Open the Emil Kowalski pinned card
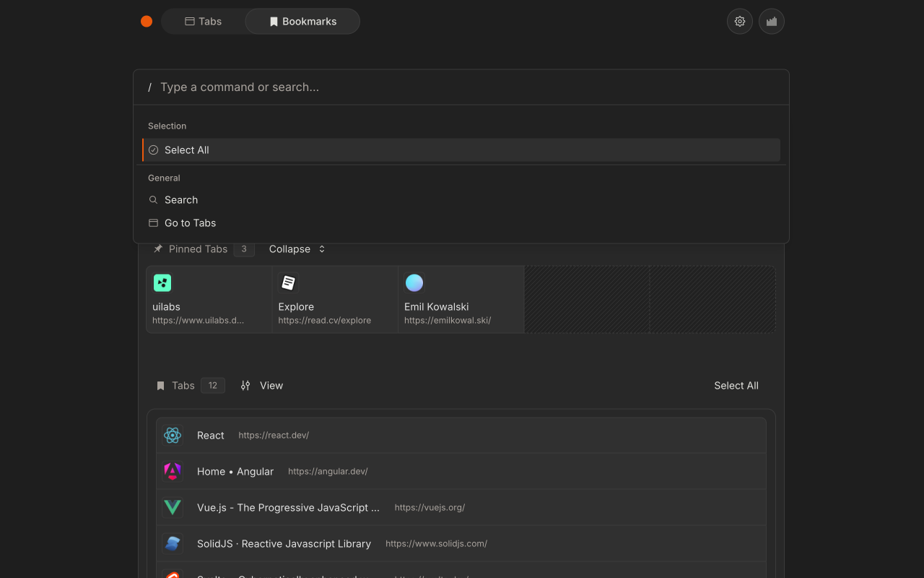924x578 pixels. pyautogui.click(x=461, y=300)
